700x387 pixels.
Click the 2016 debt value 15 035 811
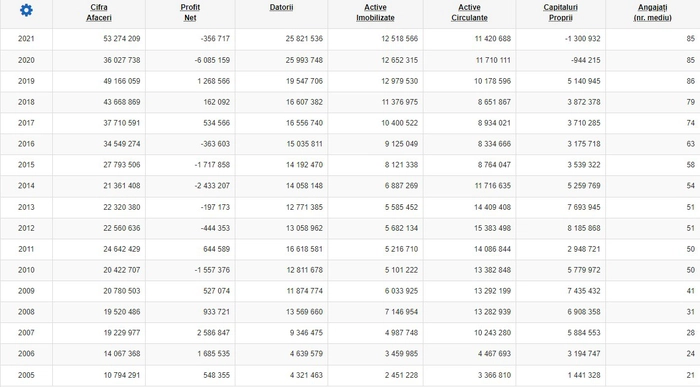304,144
